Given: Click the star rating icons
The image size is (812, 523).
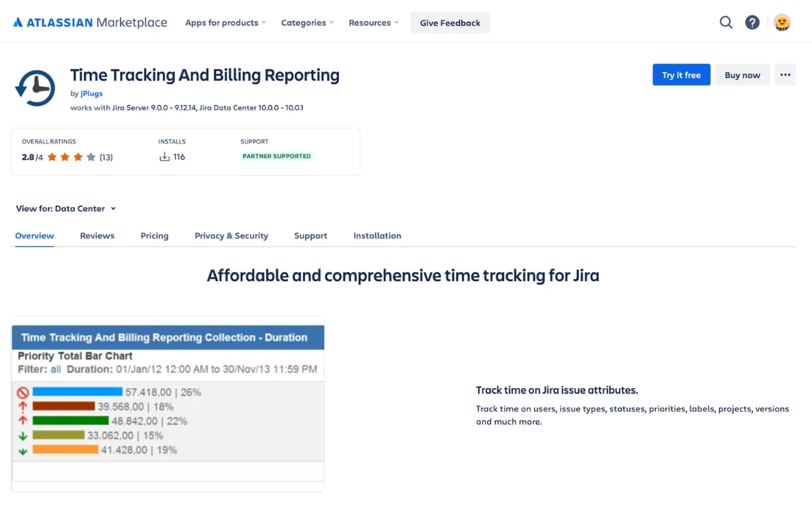Looking at the screenshot, I should coord(71,157).
